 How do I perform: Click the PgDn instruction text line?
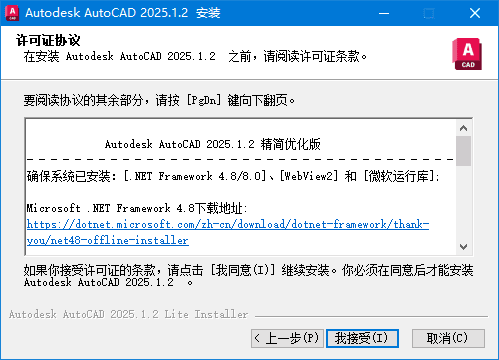point(159,100)
